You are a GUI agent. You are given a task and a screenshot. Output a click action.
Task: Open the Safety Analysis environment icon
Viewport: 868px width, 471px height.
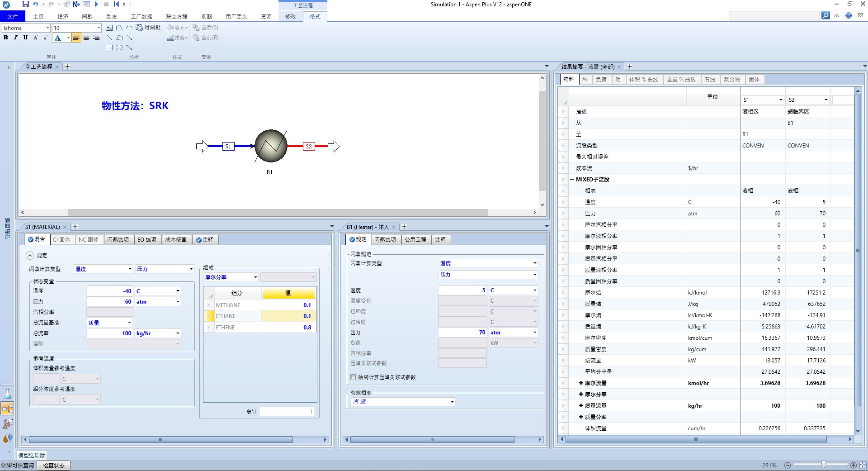pos(8,423)
